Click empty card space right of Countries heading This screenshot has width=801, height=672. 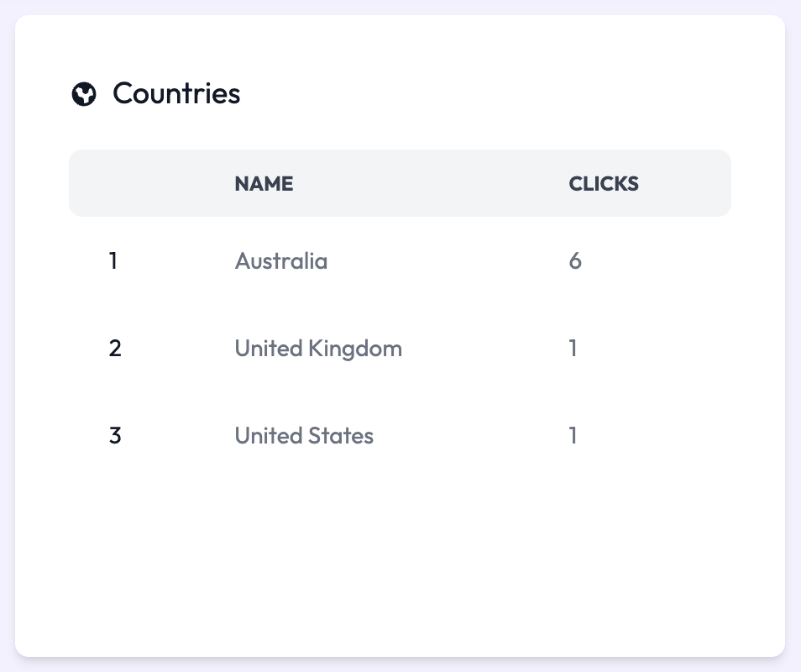tap(504, 93)
